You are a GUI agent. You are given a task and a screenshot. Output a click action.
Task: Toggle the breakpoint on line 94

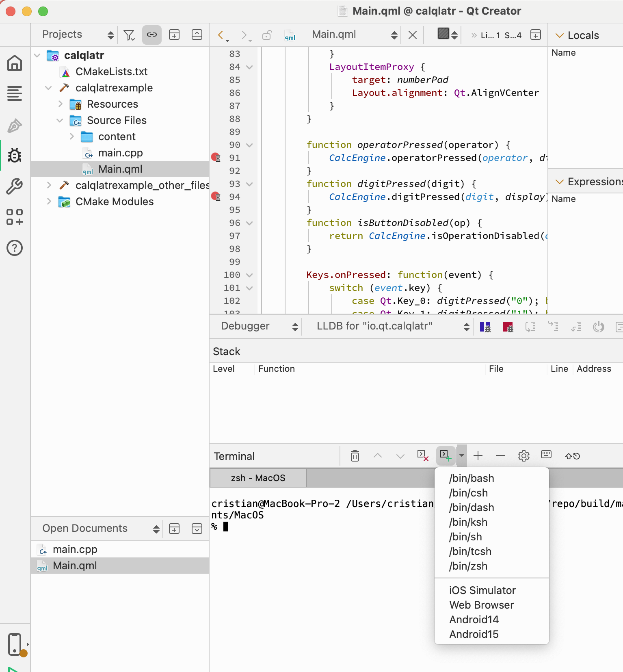click(x=216, y=197)
